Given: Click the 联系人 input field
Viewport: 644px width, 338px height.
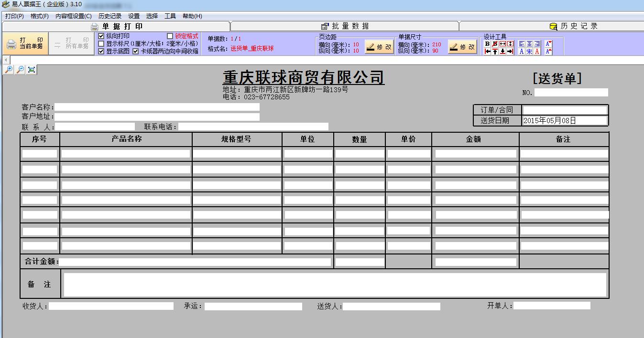Looking at the screenshot, I should (x=95, y=127).
